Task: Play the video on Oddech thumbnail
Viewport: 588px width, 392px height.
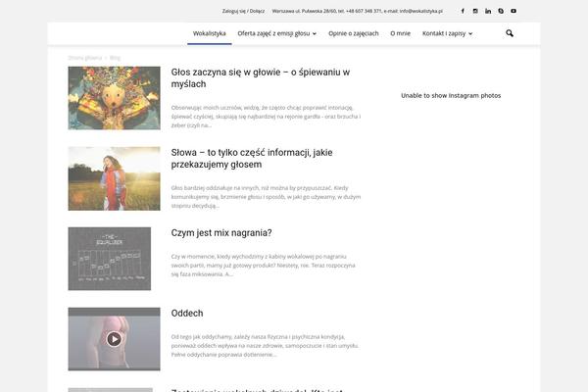Action: click(x=114, y=339)
